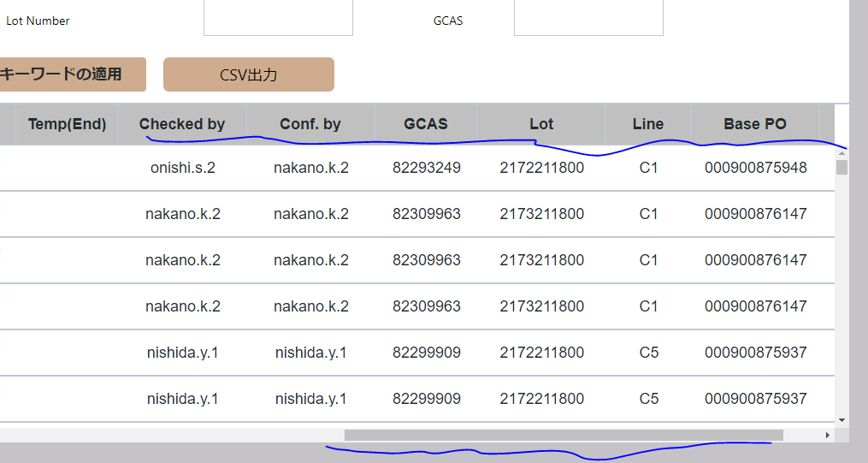Select the Line column header
Screen dimensions: 868x463
[648, 124]
